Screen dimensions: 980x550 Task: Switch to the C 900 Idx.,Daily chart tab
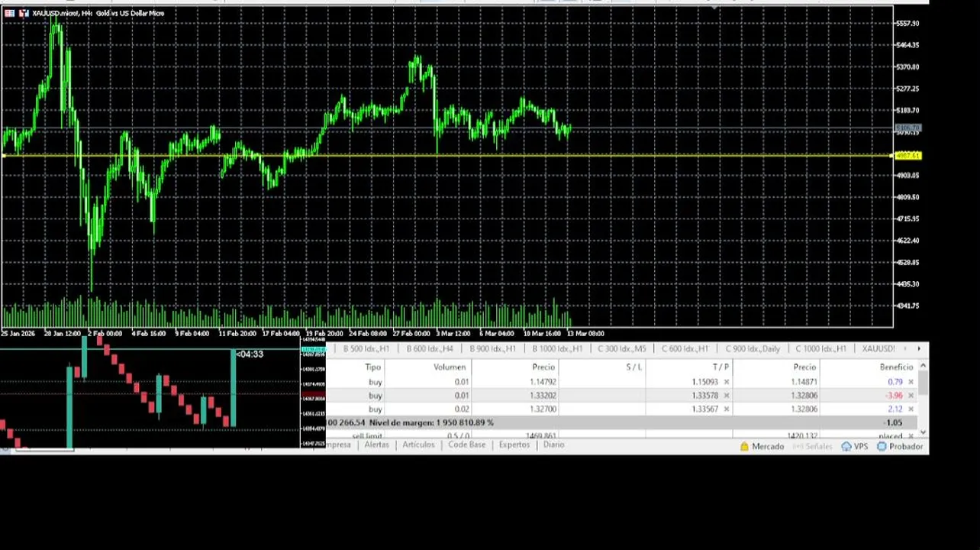point(753,348)
